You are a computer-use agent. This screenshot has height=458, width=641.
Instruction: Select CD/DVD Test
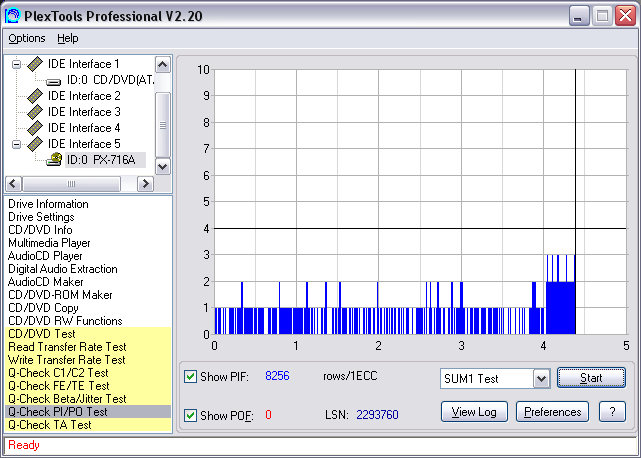tap(88, 334)
